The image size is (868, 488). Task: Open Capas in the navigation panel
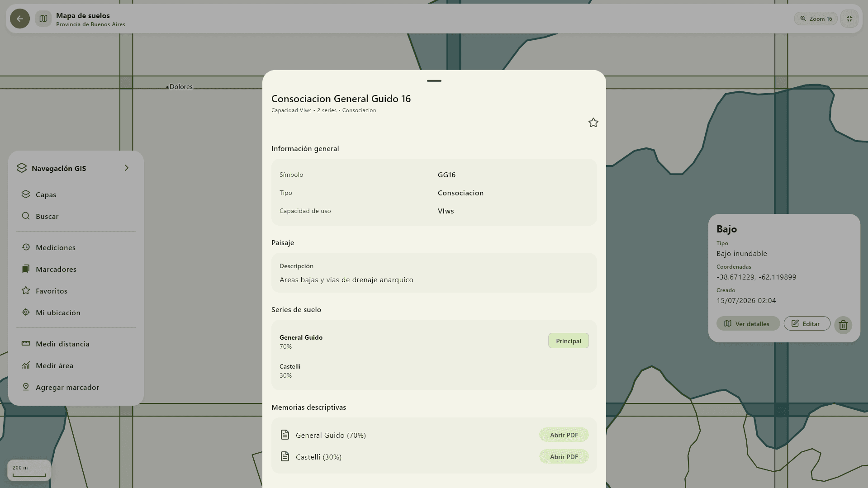pos(76,194)
